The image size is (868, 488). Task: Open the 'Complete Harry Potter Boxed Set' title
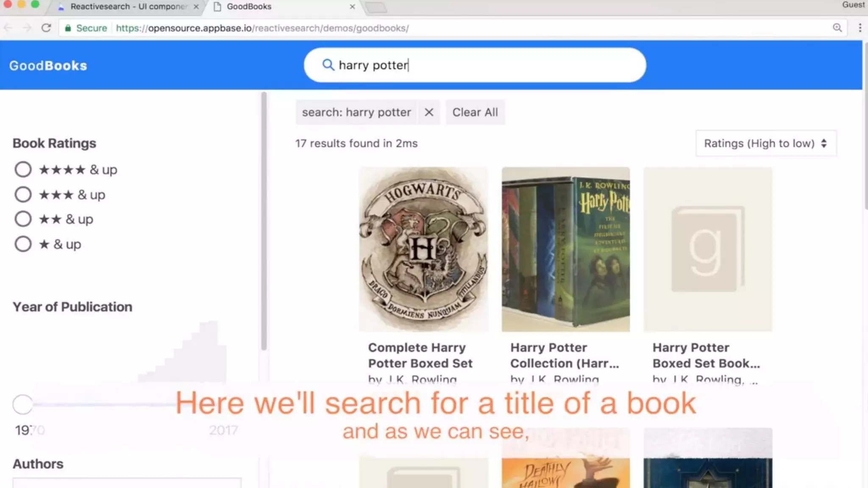420,355
